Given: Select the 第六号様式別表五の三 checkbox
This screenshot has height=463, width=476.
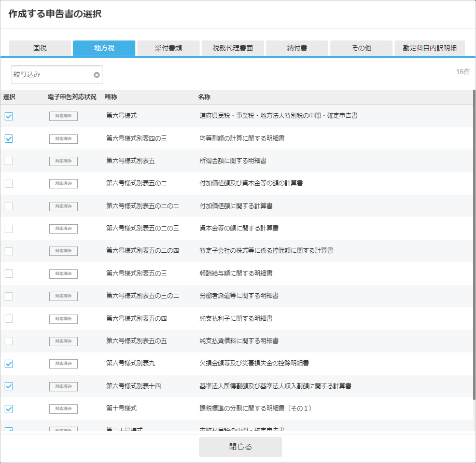Looking at the screenshot, I should click(9, 274).
